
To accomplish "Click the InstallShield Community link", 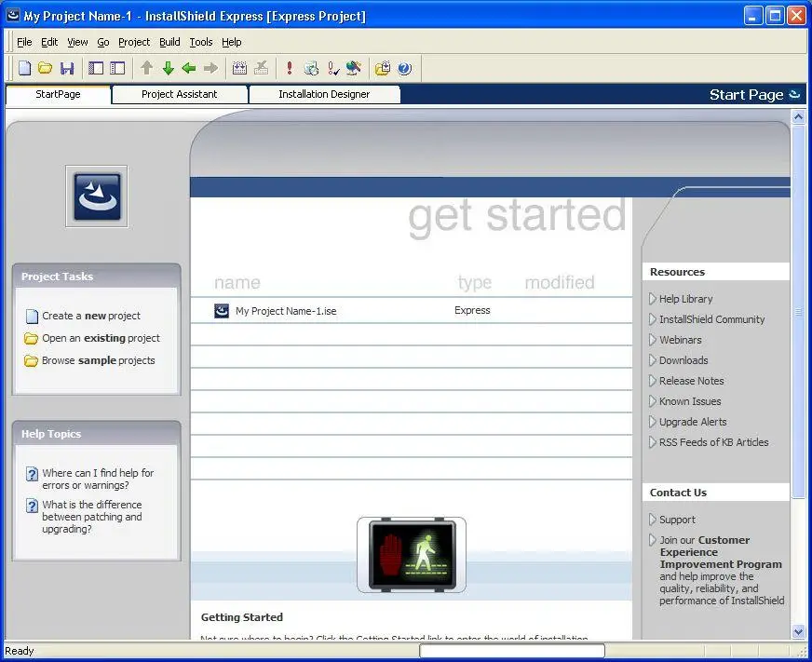I will coord(711,319).
